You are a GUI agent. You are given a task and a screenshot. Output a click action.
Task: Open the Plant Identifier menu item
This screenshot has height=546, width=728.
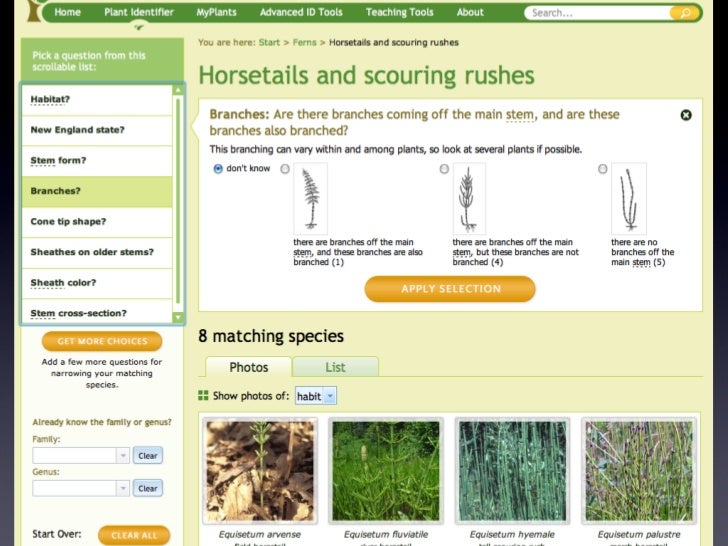pyautogui.click(x=139, y=12)
